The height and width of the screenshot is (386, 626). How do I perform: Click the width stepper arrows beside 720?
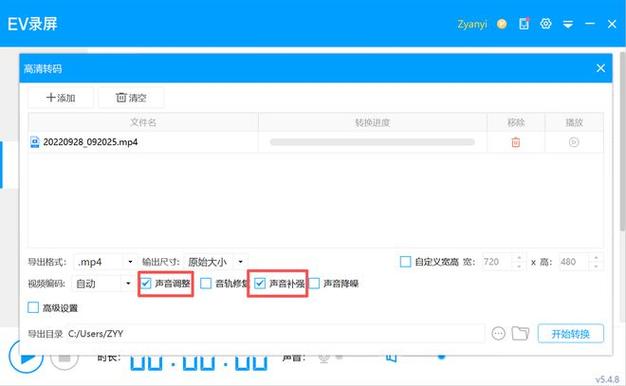click(x=519, y=262)
